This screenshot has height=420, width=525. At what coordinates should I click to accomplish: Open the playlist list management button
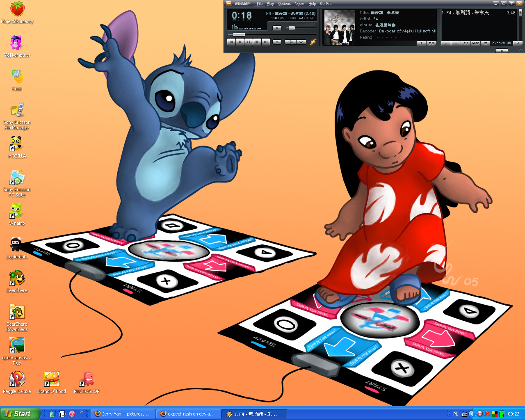(x=485, y=43)
